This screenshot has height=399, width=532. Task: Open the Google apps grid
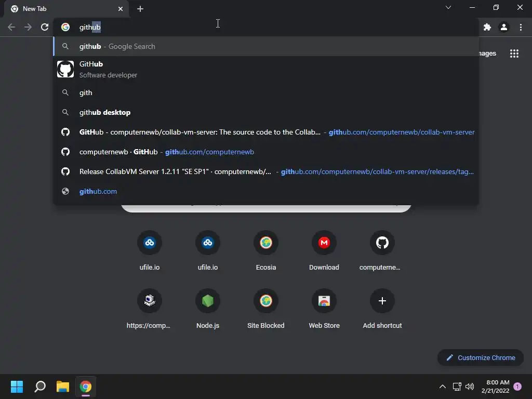[514, 54]
